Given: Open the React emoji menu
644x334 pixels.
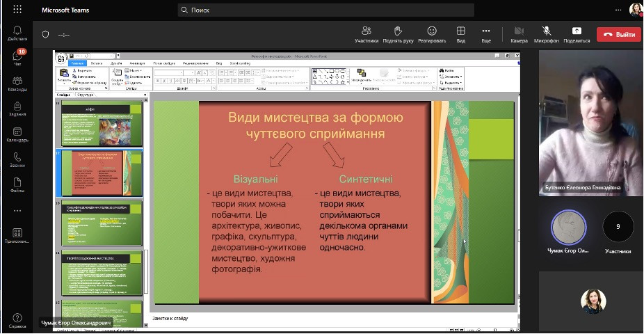Looking at the screenshot, I should pos(432,34).
